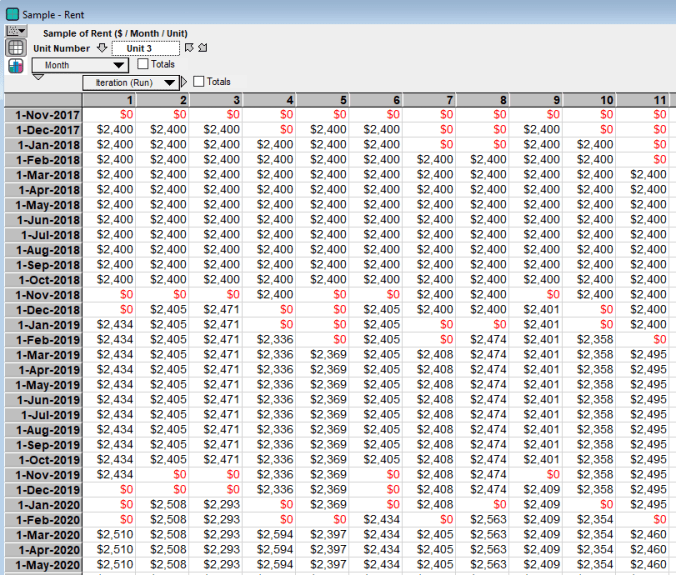Click $0 cell in 1-Nov-2019 column 9
This screenshot has height=575, width=676.
point(536,474)
